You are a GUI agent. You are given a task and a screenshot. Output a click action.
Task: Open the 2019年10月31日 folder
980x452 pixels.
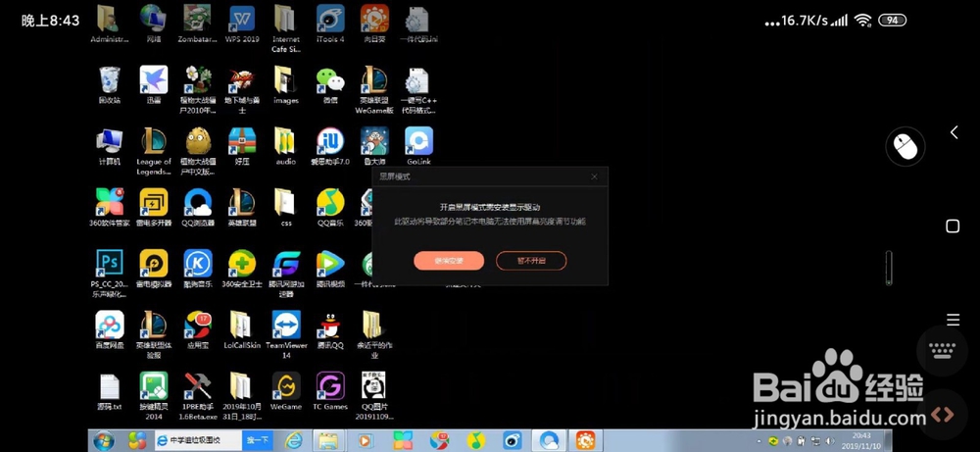(x=242, y=396)
